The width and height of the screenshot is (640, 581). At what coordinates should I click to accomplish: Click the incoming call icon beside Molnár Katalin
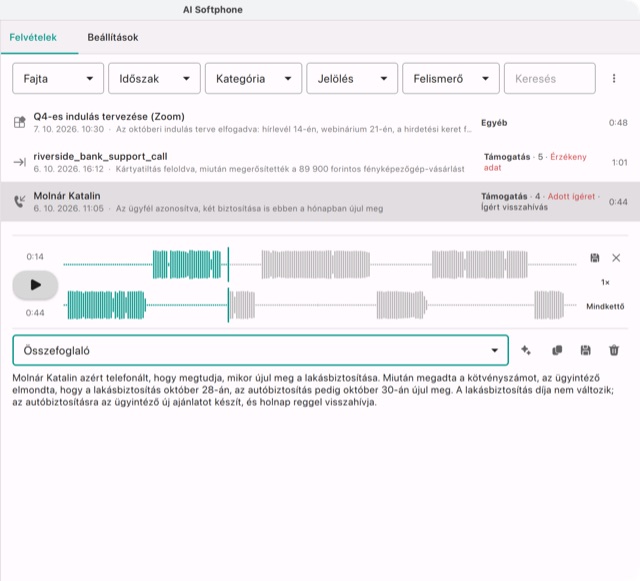(20, 201)
